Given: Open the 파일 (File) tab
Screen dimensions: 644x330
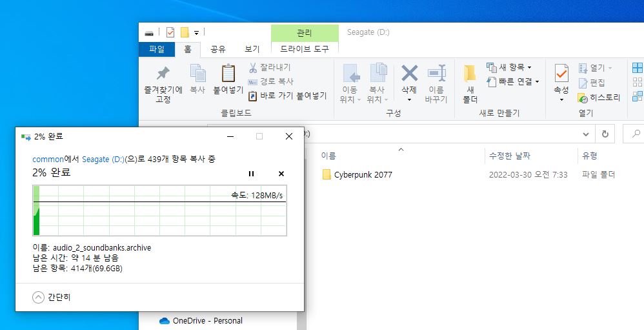Looking at the screenshot, I should click(x=157, y=49).
